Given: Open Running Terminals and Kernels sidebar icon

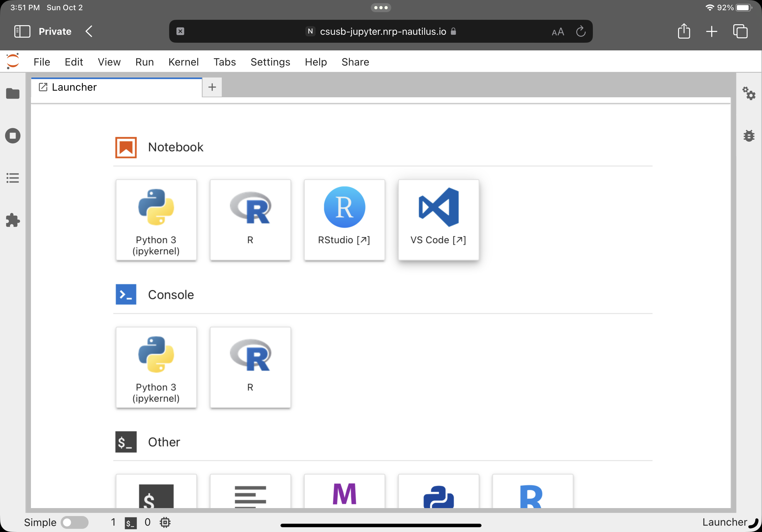Looking at the screenshot, I should coord(13,136).
